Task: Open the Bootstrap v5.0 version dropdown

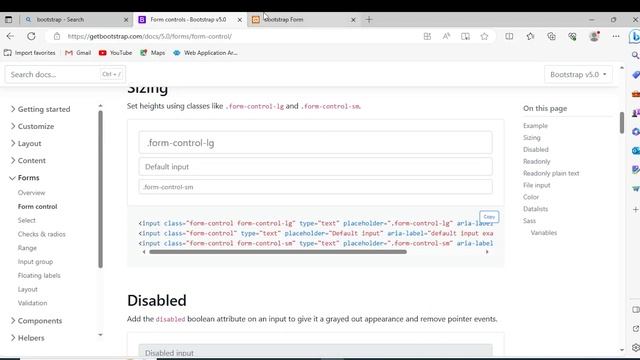Action: 578,74
